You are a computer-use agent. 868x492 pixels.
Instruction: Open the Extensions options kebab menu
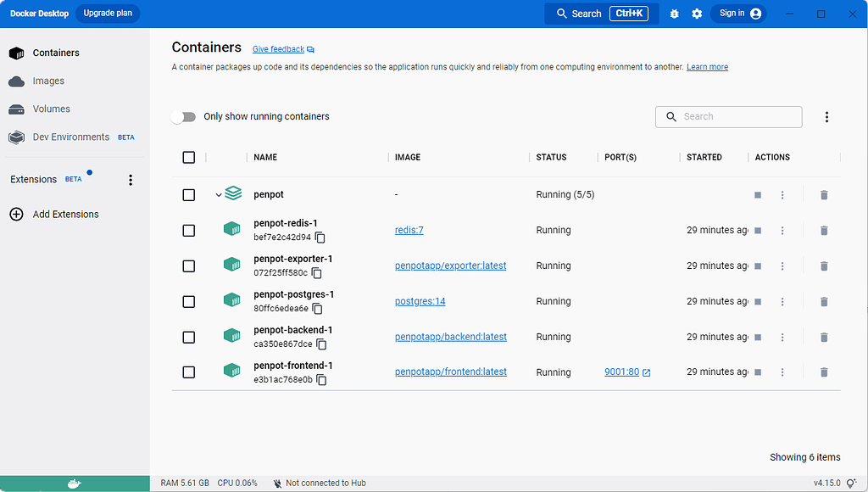point(131,180)
